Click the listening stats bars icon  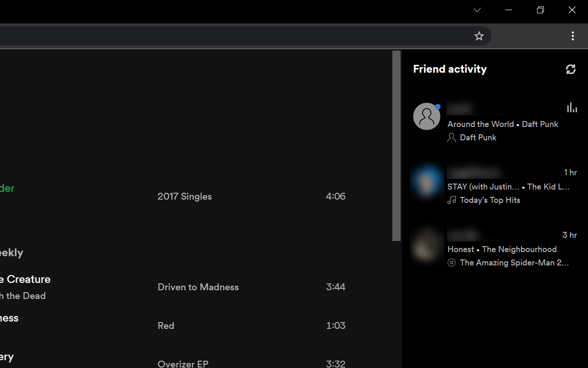[572, 107]
